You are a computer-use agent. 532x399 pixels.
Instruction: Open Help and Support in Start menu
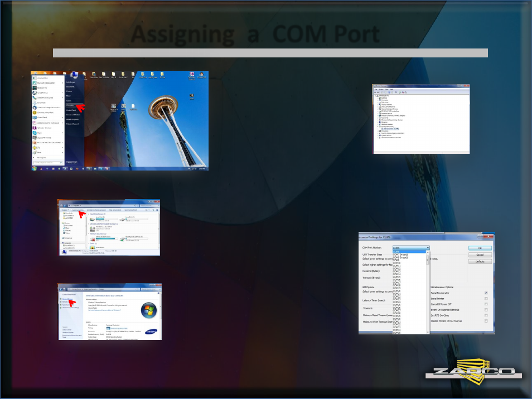point(72,124)
